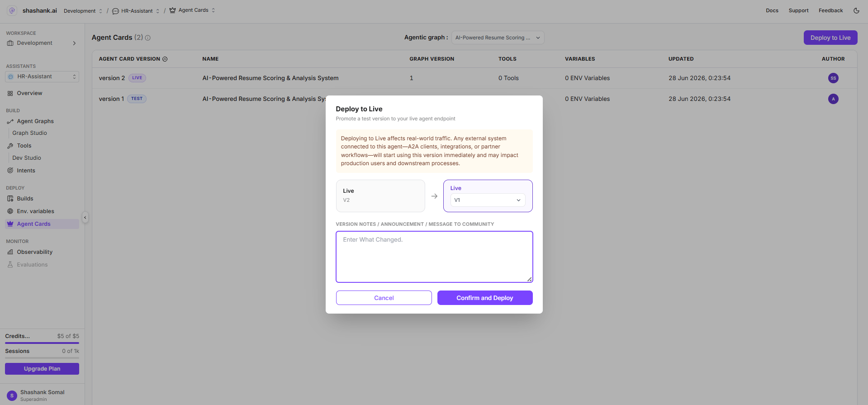This screenshot has height=405, width=868.
Task: Click the current Live V2 card in dialog
Action: tap(380, 196)
